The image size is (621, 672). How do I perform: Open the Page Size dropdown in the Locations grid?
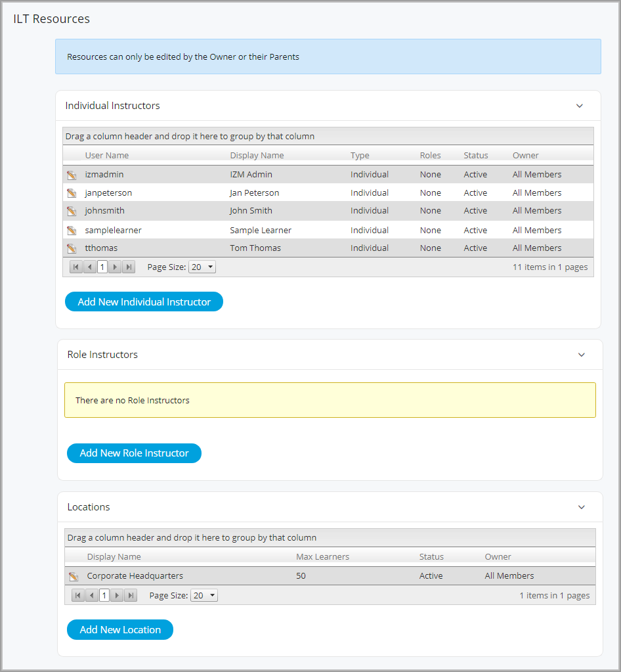[203, 595]
